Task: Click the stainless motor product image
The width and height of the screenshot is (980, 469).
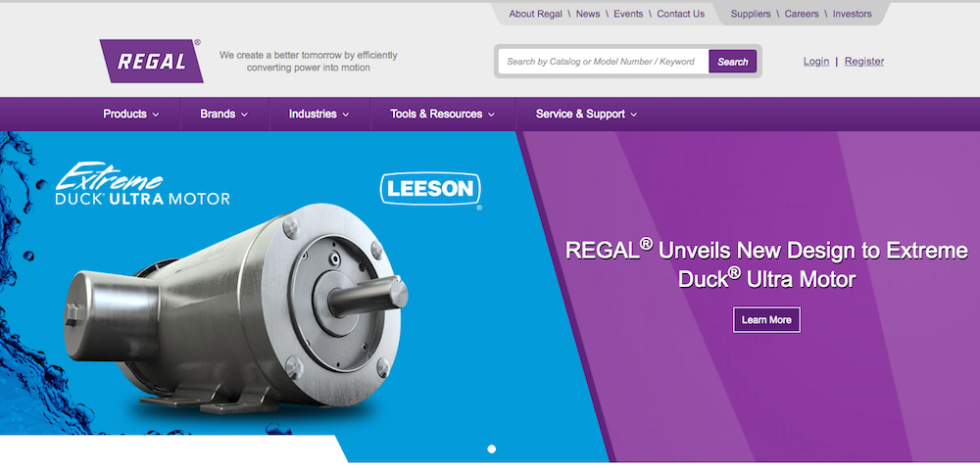Action: click(236, 309)
